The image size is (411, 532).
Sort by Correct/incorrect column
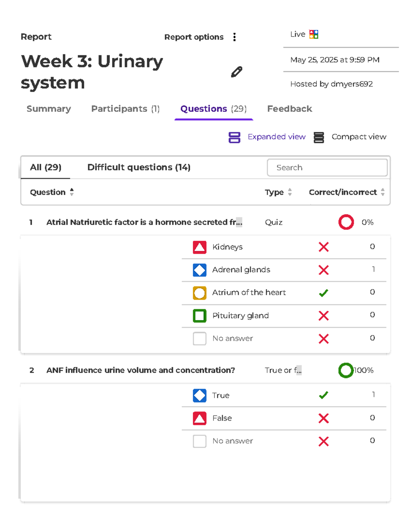coord(383,192)
